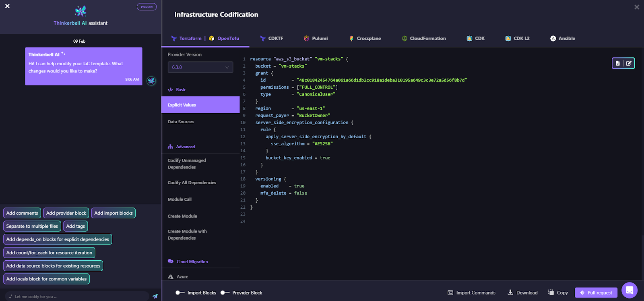Open Import Commands
The height and width of the screenshot is (301, 644).
click(471, 293)
